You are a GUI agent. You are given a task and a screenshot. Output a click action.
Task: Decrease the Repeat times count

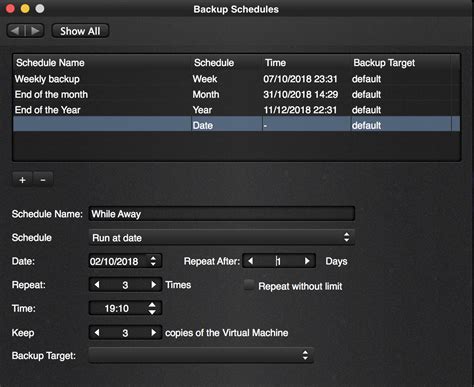(x=97, y=285)
